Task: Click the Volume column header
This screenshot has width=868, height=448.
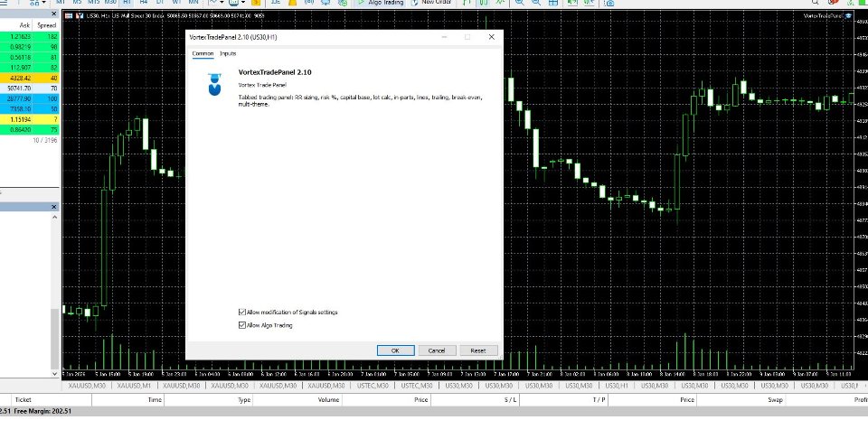Action: (328, 399)
